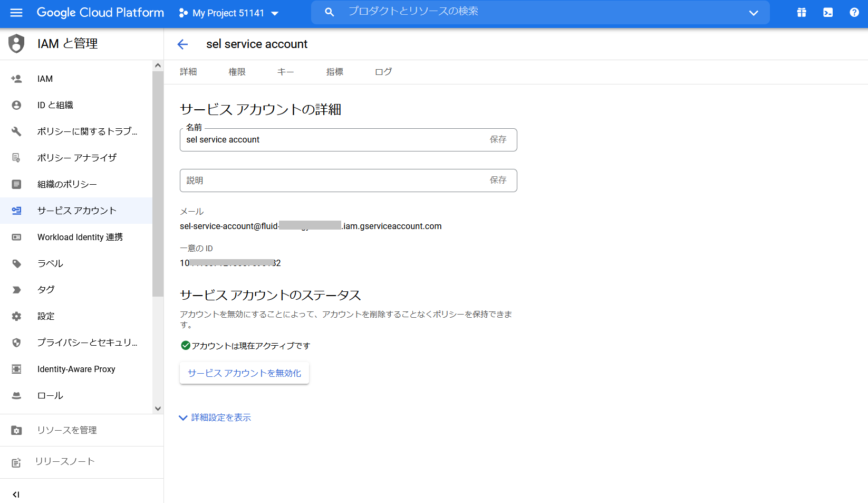Viewport: 868px width, 503px height.
Task: Expand 詳細設定を表示 section
Action: (x=215, y=417)
